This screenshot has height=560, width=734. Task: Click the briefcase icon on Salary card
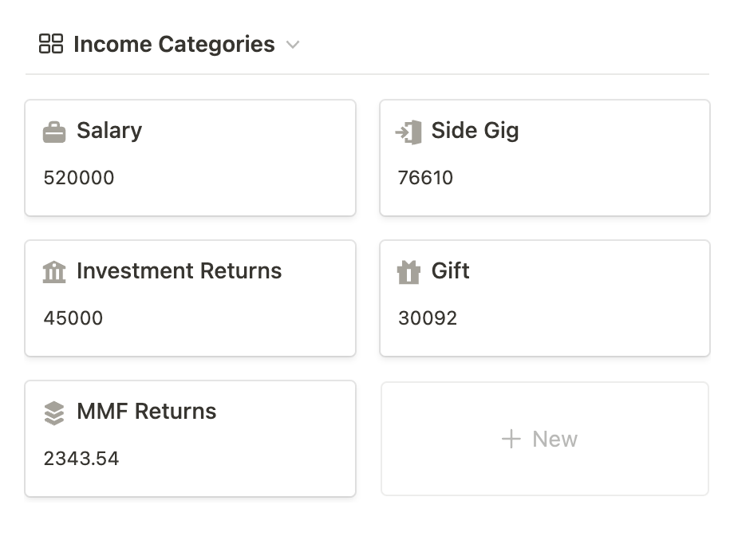point(54,132)
